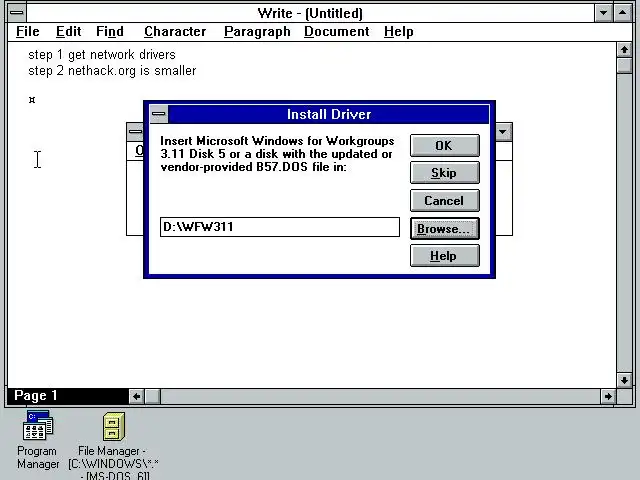640x480 pixels.
Task: Skip this driver file
Action: click(444, 173)
